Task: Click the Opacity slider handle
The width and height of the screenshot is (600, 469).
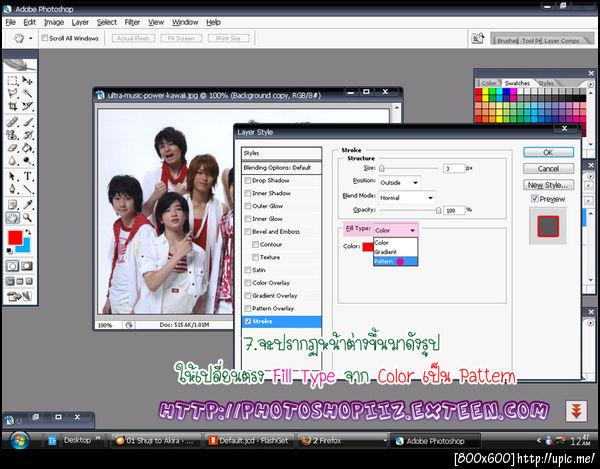Action: point(439,210)
